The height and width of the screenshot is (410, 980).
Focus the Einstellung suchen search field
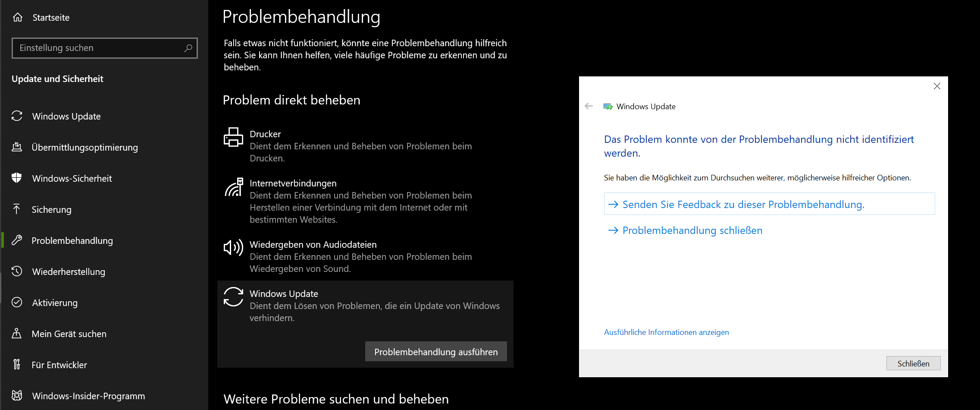click(x=105, y=48)
